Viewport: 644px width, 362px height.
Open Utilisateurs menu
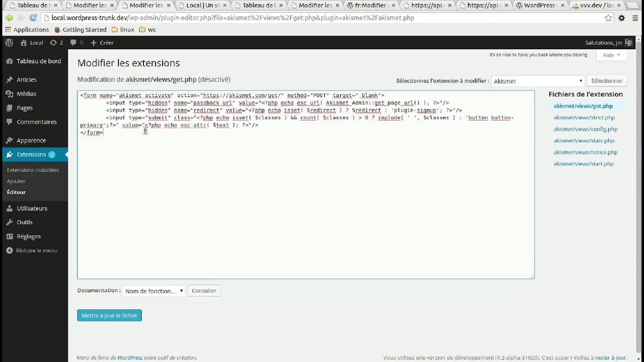34,208
